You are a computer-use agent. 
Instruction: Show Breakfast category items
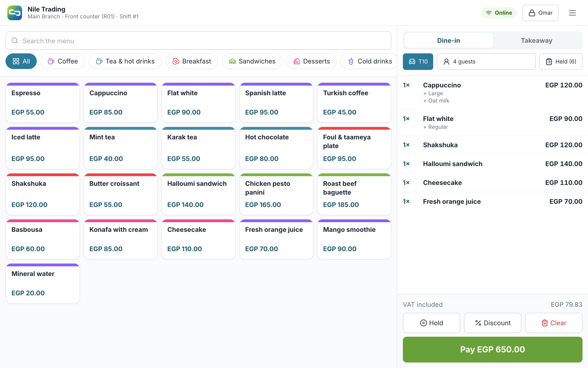click(192, 61)
